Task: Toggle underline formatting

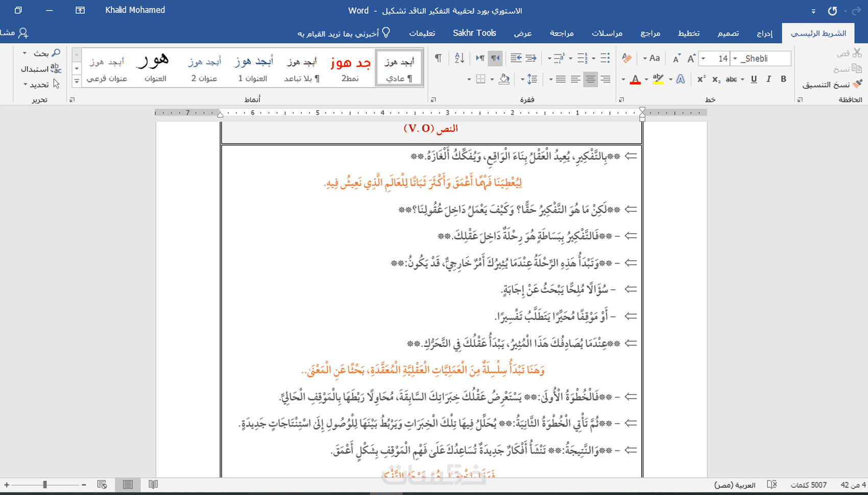Action: [754, 79]
